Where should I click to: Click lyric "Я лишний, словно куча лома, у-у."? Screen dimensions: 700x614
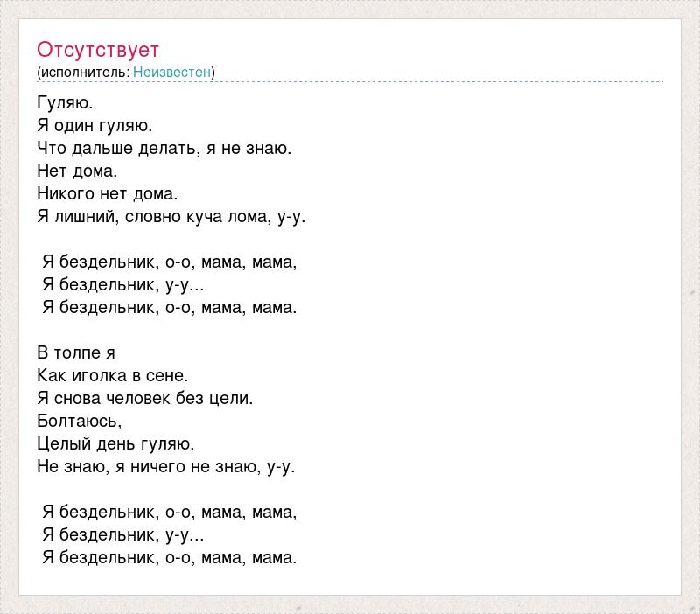[x=171, y=216]
